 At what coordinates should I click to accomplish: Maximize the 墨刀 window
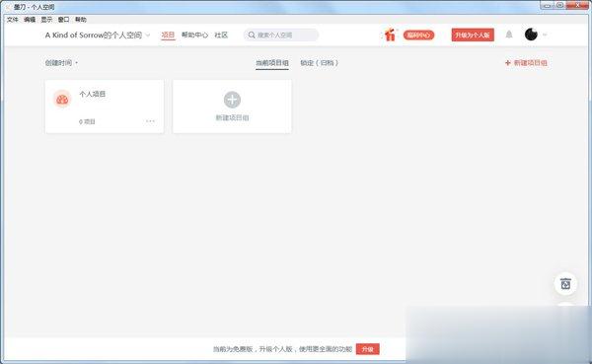pos(559,5)
